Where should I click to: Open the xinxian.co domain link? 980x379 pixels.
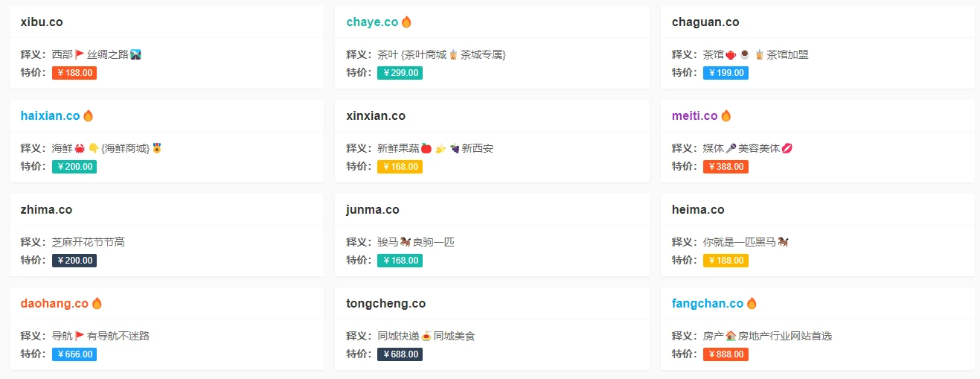376,116
